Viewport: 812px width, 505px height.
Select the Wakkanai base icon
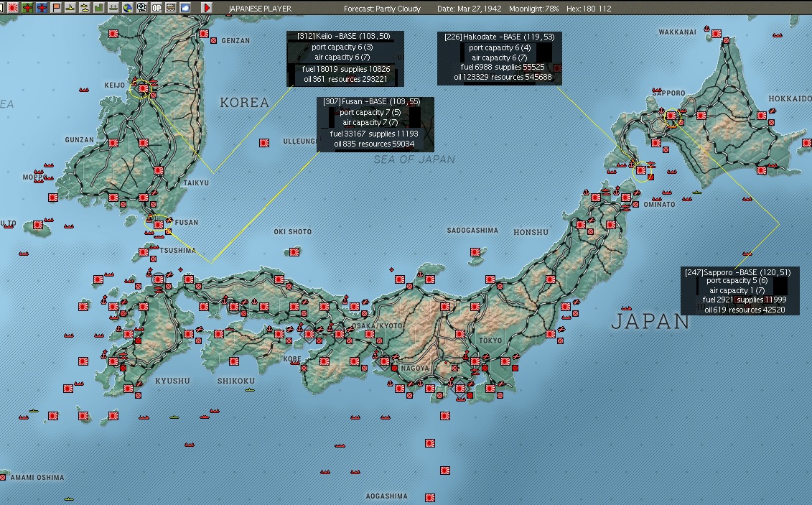pyautogui.click(x=717, y=34)
